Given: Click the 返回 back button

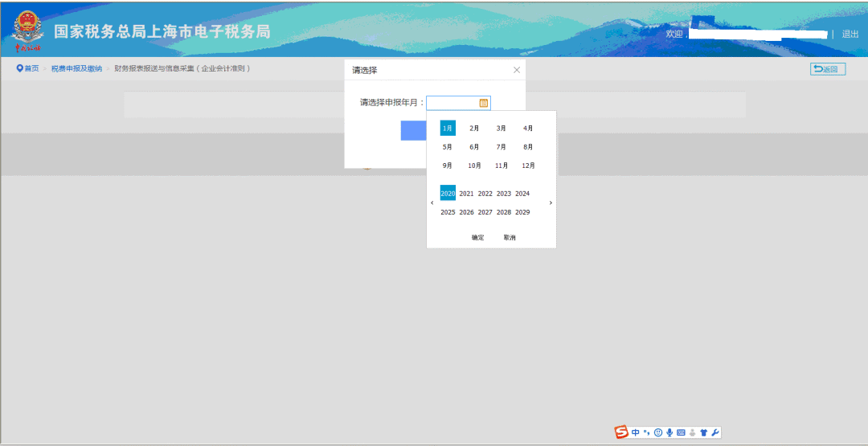Looking at the screenshot, I should pos(827,69).
